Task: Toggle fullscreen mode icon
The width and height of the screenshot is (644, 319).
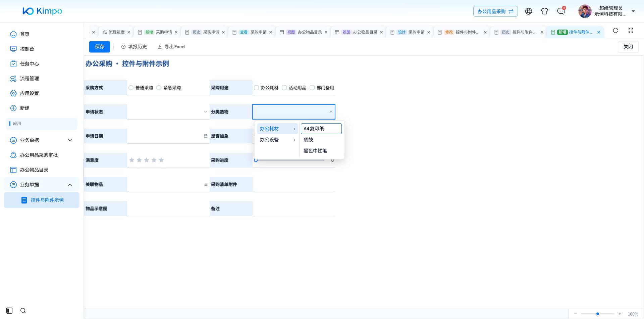Action: pos(631,31)
